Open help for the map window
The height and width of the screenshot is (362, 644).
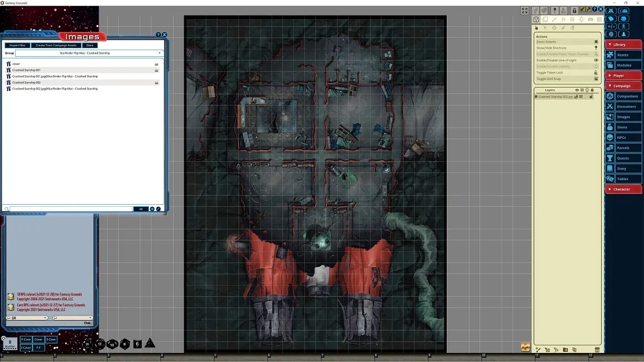coord(595,9)
